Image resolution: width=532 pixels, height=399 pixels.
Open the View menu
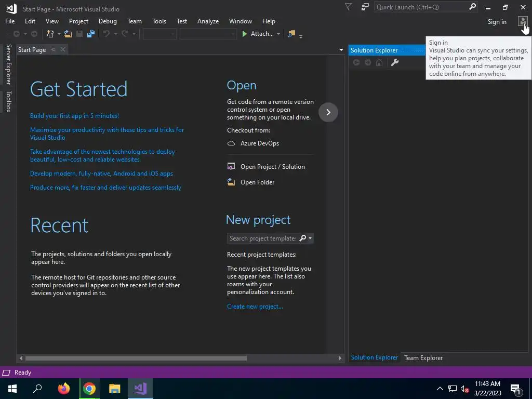52,21
